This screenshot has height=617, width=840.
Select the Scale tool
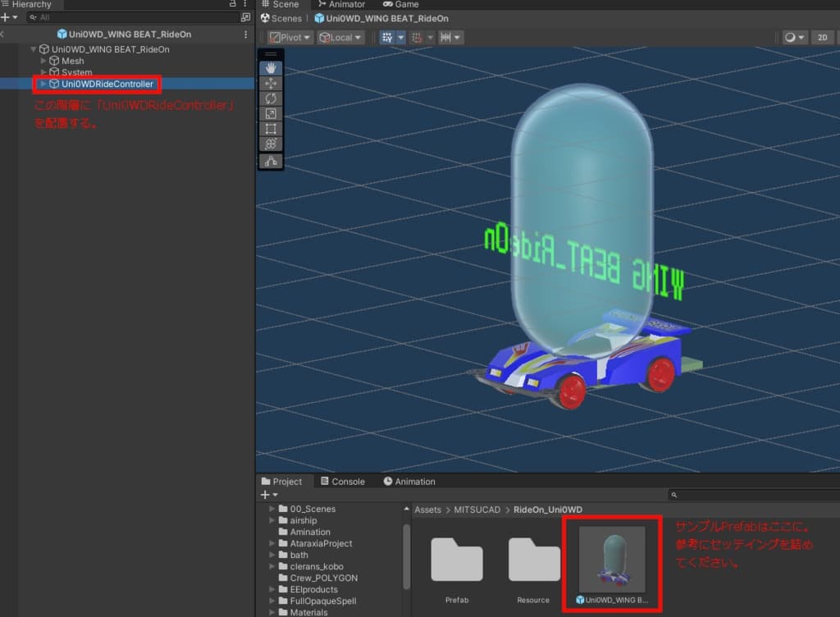(x=271, y=114)
